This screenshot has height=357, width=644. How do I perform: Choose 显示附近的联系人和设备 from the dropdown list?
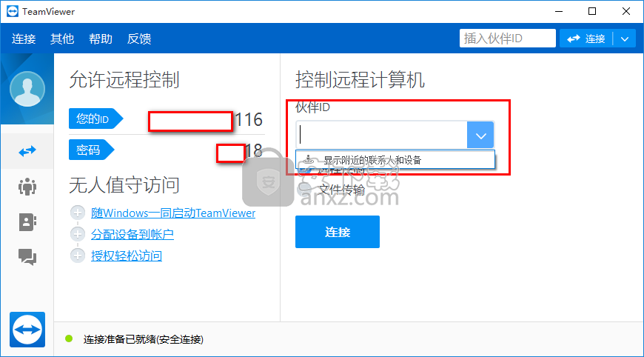click(395, 160)
